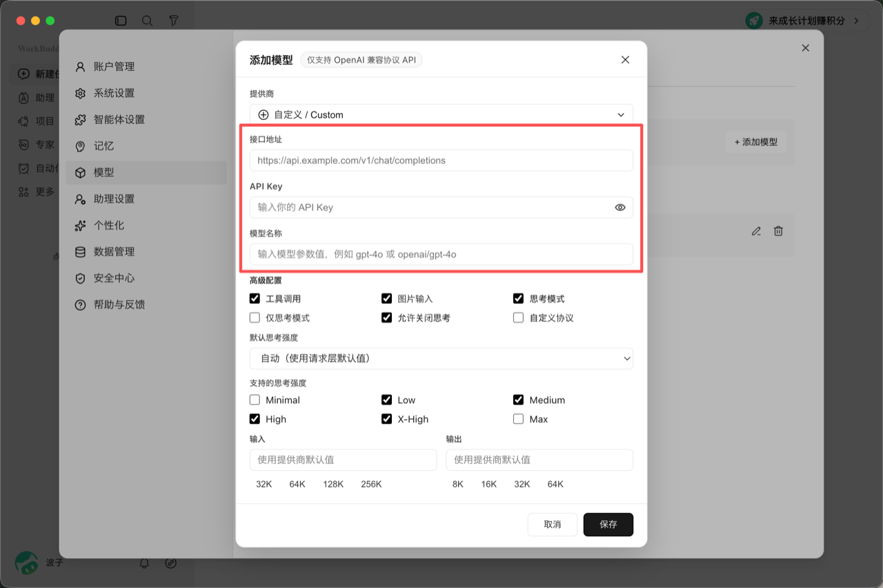The width and height of the screenshot is (883, 588).
Task: Click the rocket icon beside 来成长计划赚积分
Action: [x=754, y=21]
